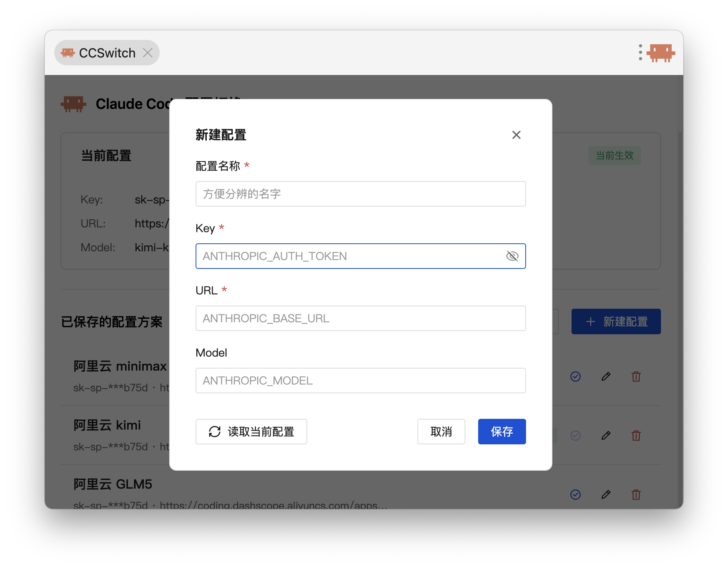Delete the 阿里云 minimax configuration

tap(636, 377)
